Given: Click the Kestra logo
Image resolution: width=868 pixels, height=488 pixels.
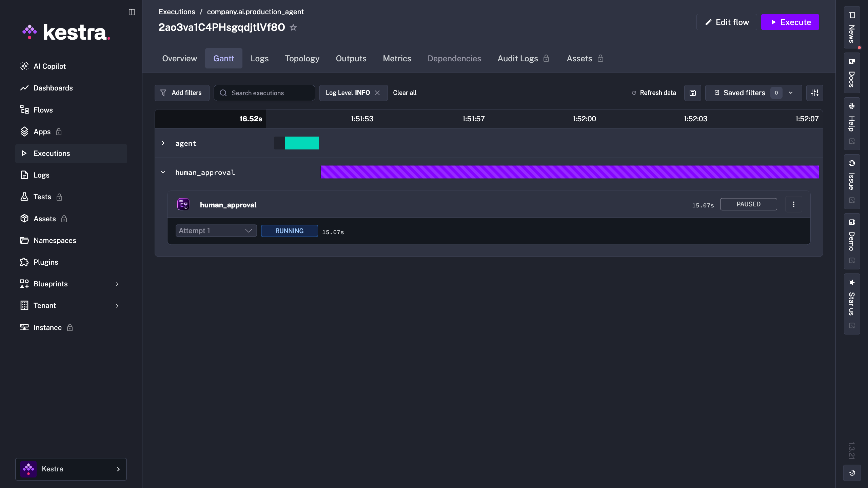Looking at the screenshot, I should pos(66,33).
